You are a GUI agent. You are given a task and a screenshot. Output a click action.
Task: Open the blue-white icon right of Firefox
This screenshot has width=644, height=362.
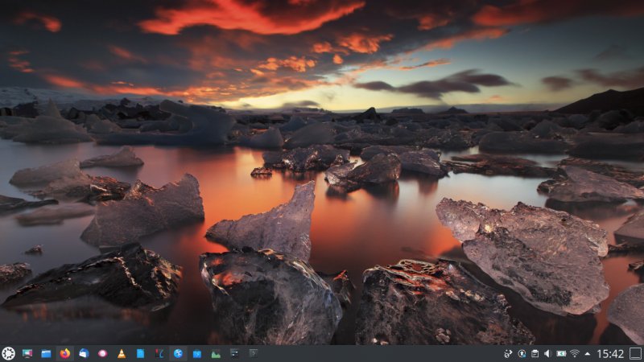pos(84,353)
